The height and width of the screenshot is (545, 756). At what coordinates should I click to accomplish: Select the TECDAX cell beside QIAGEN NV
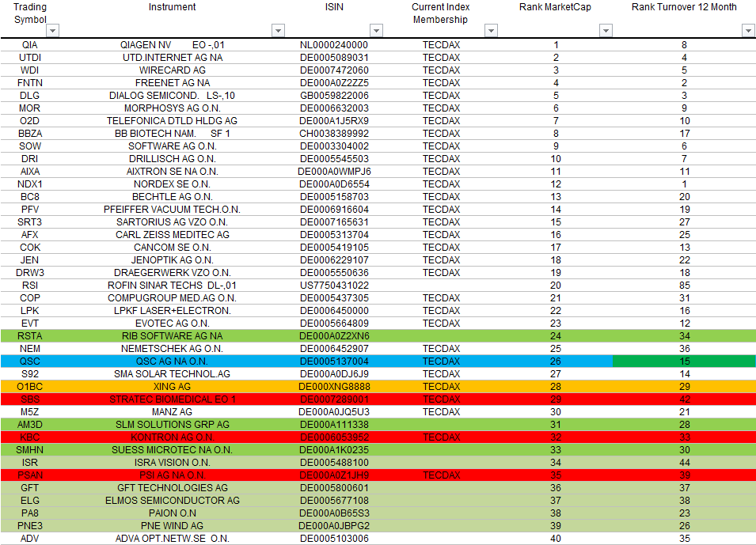click(440, 44)
